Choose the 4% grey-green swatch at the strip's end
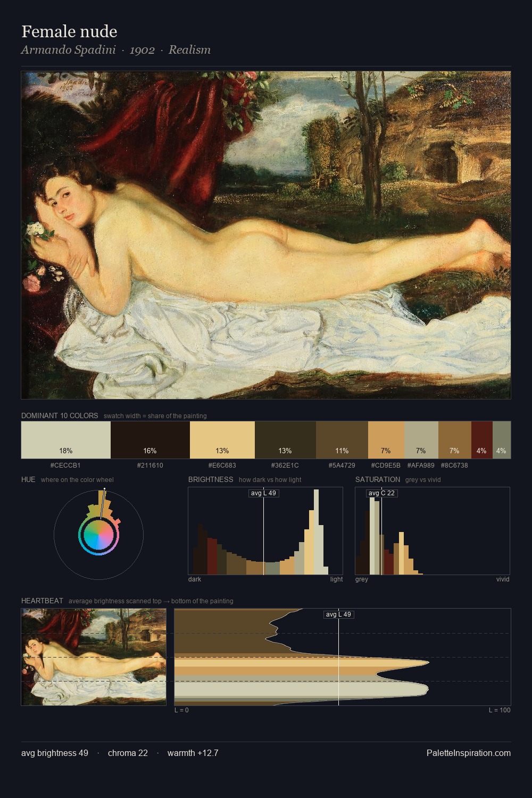Screen dimensions: 532x798 coord(502,440)
